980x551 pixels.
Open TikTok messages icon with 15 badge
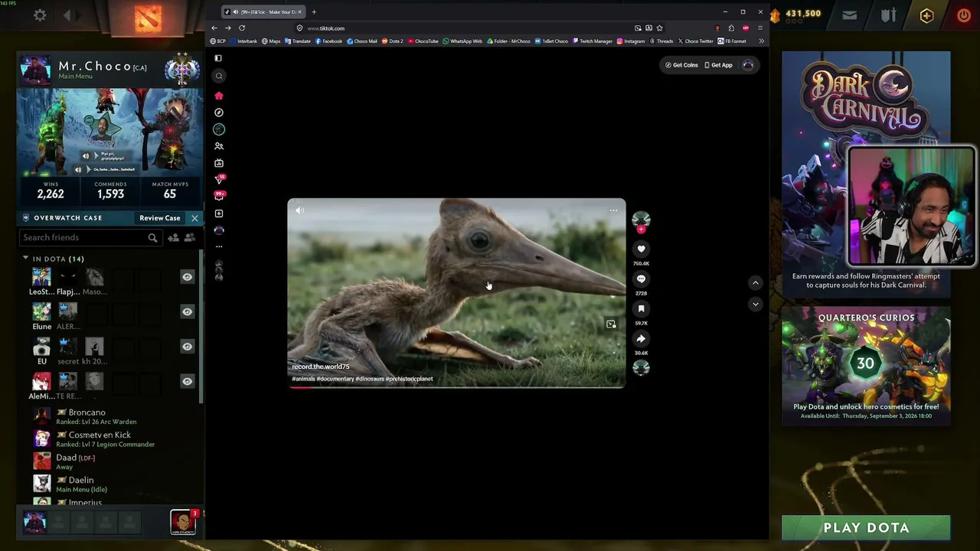click(220, 179)
